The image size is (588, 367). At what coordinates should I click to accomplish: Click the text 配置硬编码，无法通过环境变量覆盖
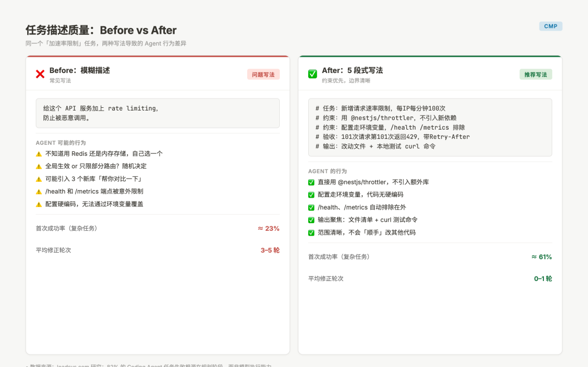(x=94, y=204)
